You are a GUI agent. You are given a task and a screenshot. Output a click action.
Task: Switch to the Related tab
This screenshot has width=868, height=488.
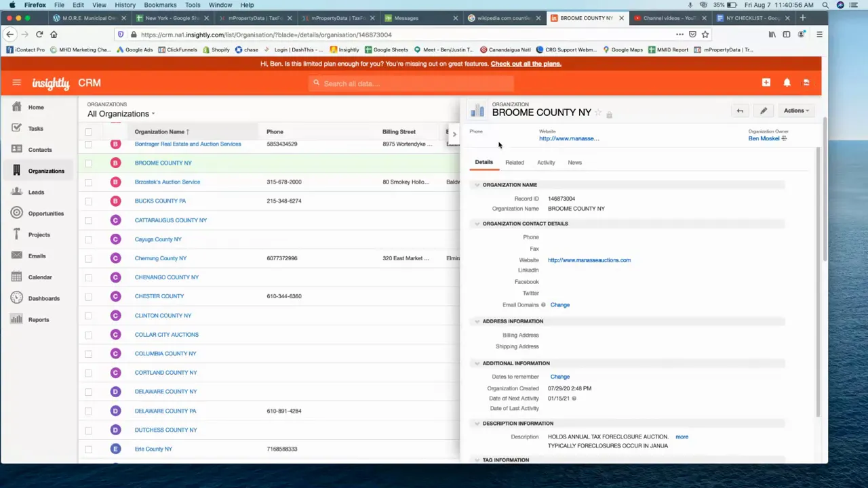point(514,163)
